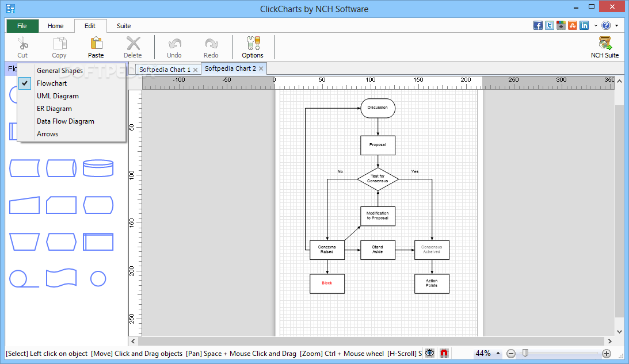Click the Paste clipboard icon
The width and height of the screenshot is (629, 364).
[x=96, y=43]
